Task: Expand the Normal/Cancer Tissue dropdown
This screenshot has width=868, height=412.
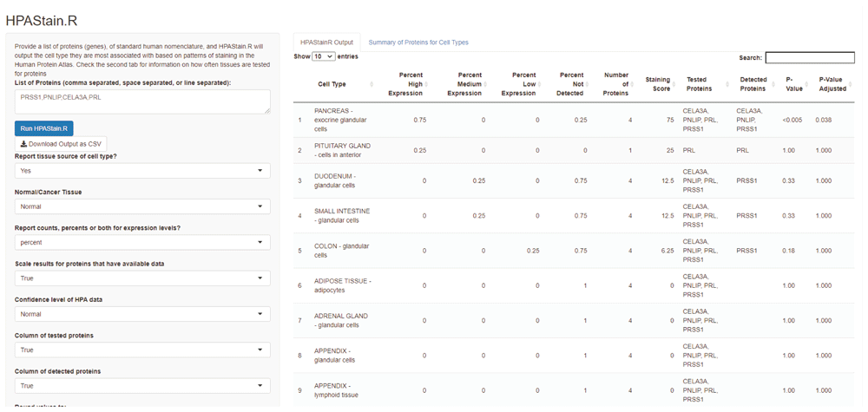Action: [x=142, y=206]
